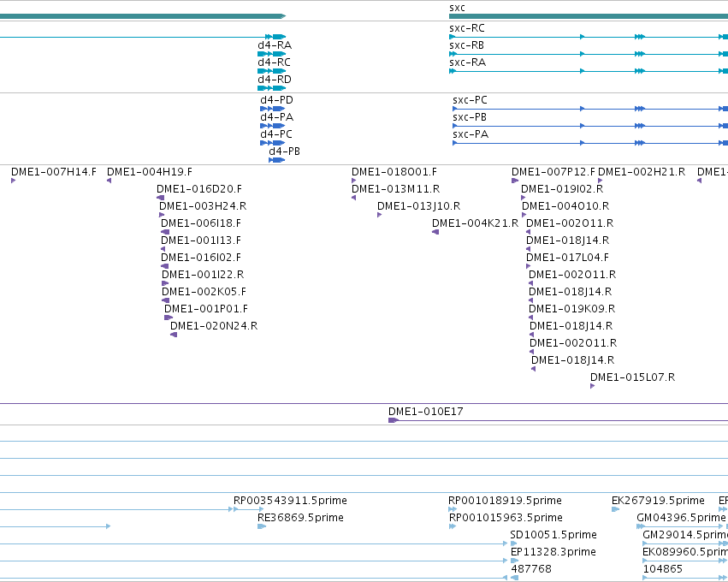Select the DME1-019I02.R feature label
Screen dimensions: 728x582
click(x=562, y=189)
